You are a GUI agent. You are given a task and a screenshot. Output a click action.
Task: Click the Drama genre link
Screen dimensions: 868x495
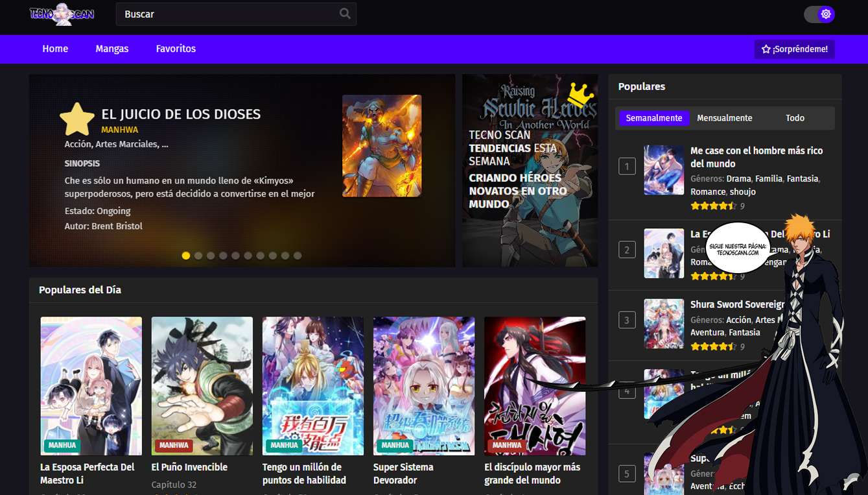pos(738,178)
